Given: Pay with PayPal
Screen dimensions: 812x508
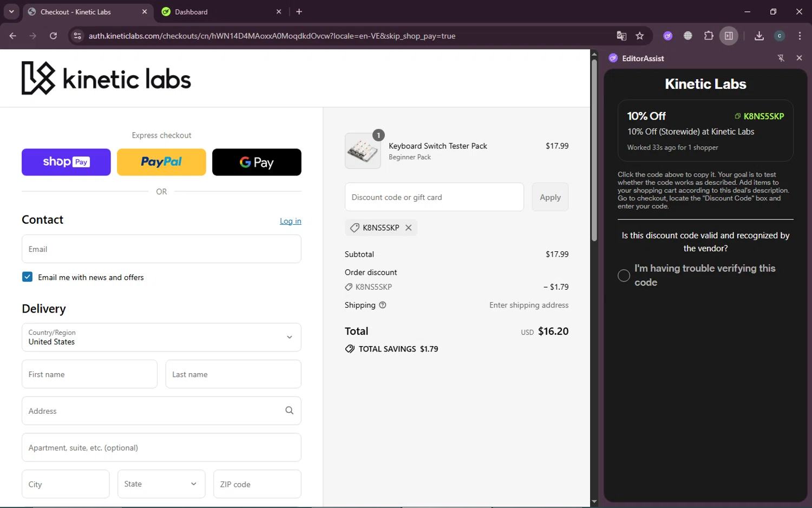Looking at the screenshot, I should point(161,162).
